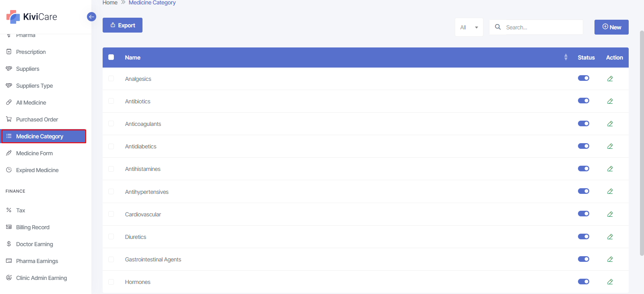Click the edit pencil icon for Analgesics

(x=610, y=79)
